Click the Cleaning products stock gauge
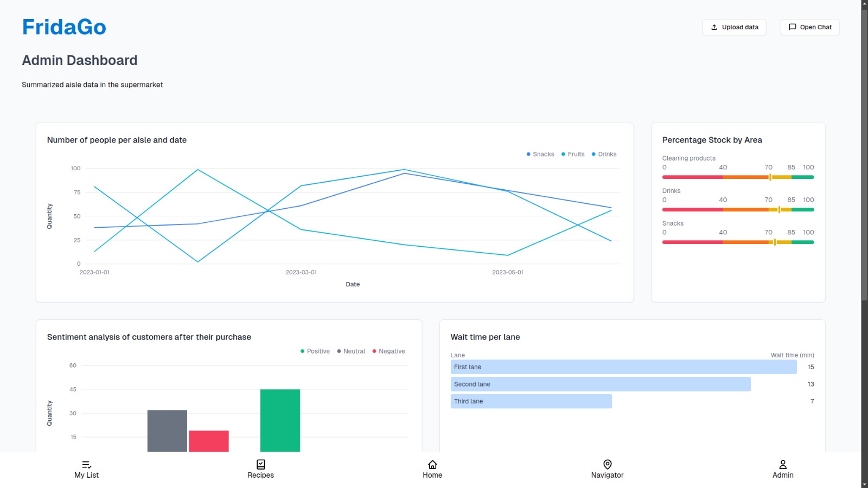This screenshot has width=868, height=488. click(738, 177)
